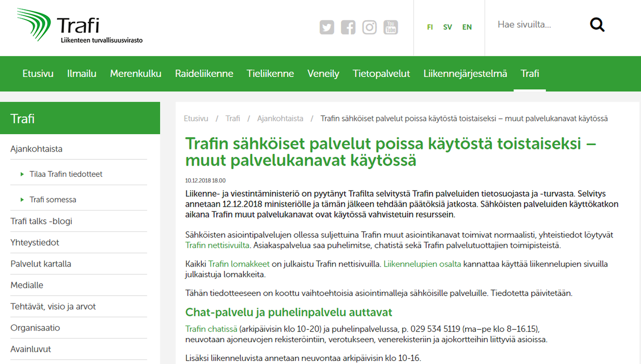Image resolution: width=641 pixels, height=364 pixels.
Task: Open Organisaatio in sidebar
Action: [x=35, y=328]
